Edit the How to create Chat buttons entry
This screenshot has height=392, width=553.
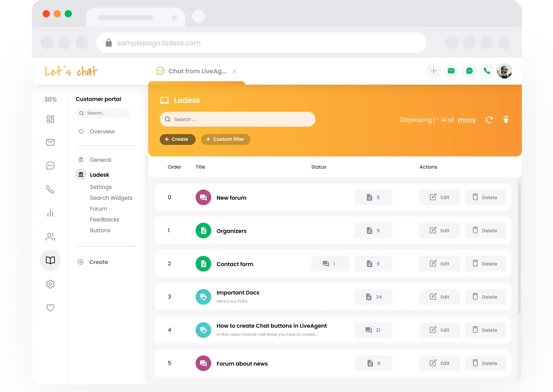pyautogui.click(x=440, y=330)
